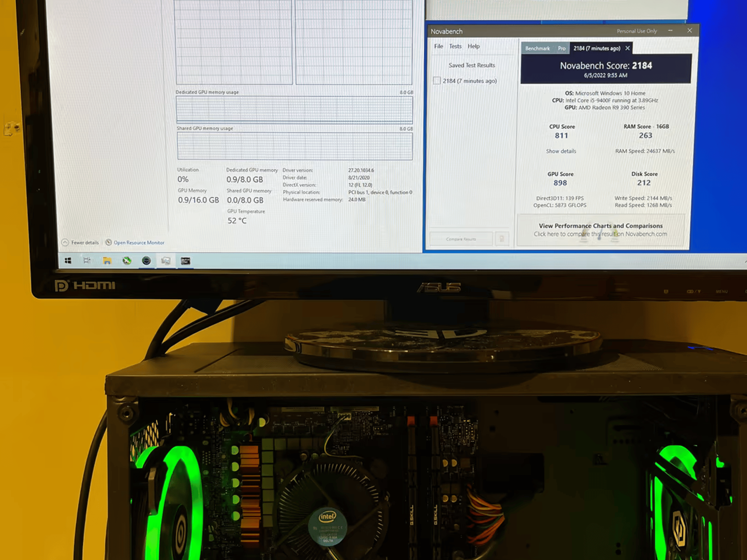Image resolution: width=747 pixels, height=560 pixels.
Task: Switch to the Pro tab
Action: 562,48
